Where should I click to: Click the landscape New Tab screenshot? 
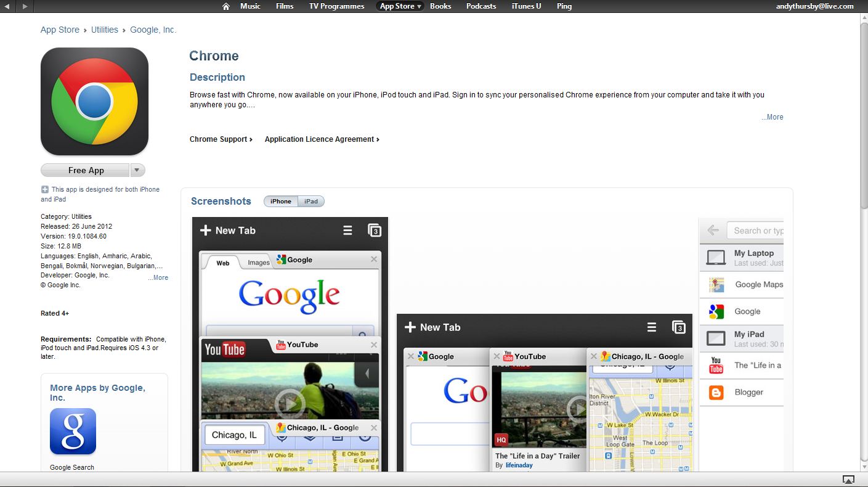545,393
